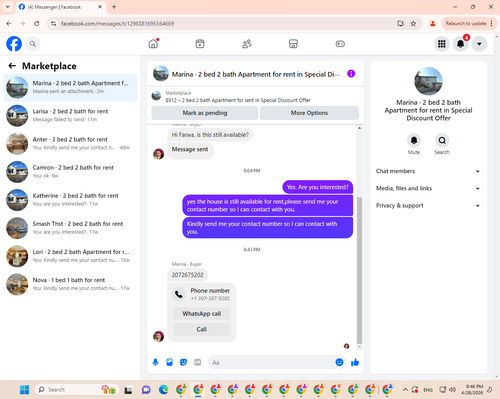
Task: Click the WhatsApp call button
Action: (x=202, y=314)
